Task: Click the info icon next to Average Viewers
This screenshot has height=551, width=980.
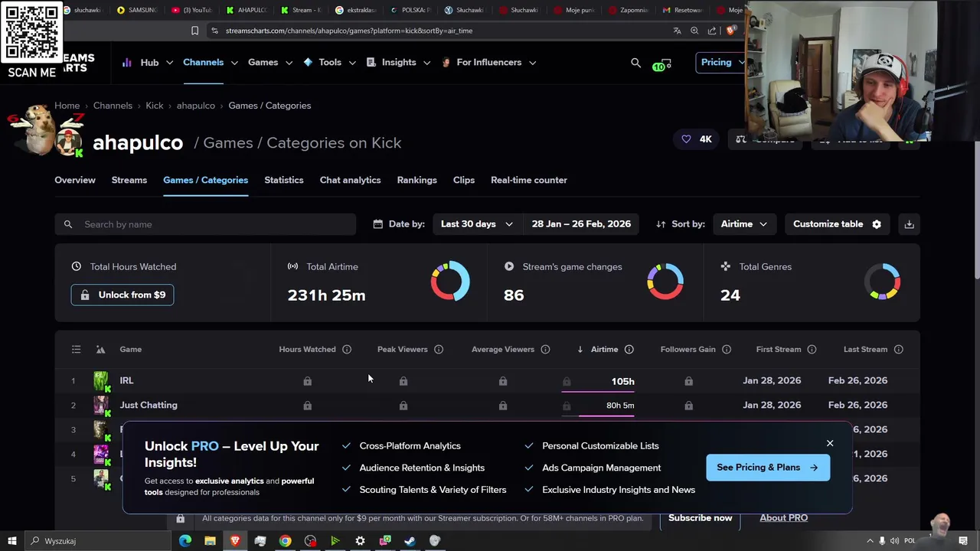Action: (x=545, y=350)
